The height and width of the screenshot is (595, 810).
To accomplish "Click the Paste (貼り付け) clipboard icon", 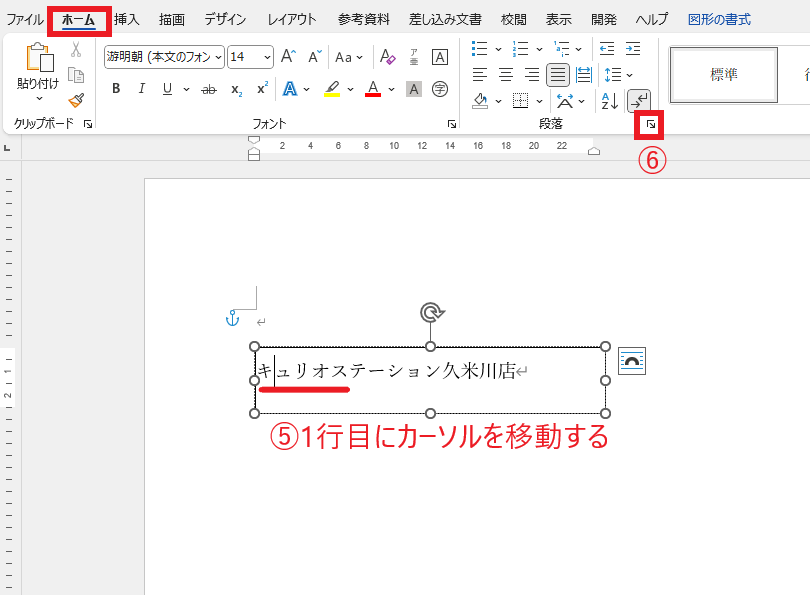I will [x=39, y=57].
